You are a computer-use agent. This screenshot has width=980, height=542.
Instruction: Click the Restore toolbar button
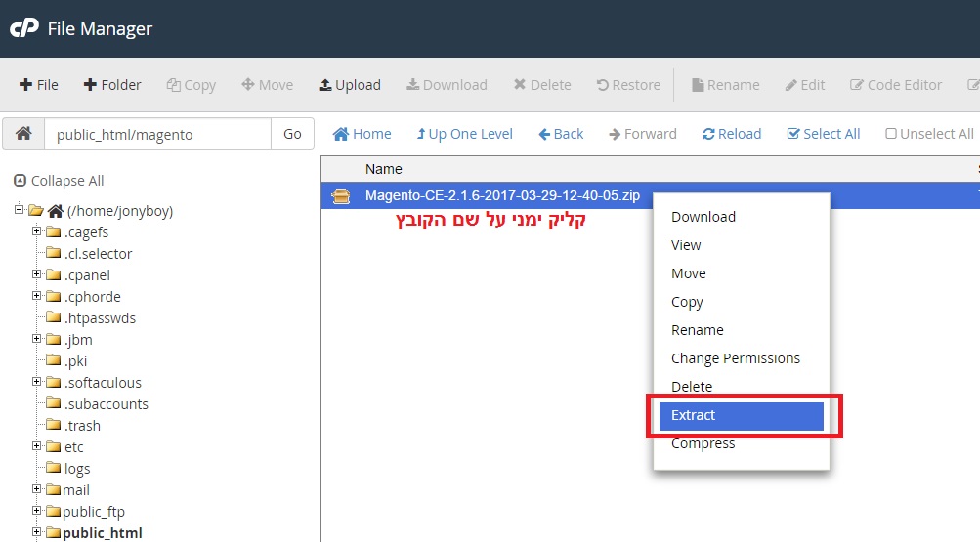[629, 85]
